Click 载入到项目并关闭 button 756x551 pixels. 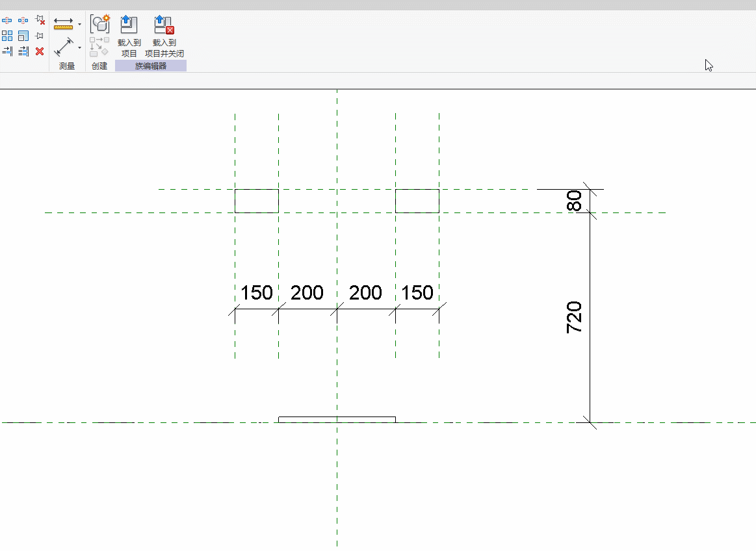point(164,36)
